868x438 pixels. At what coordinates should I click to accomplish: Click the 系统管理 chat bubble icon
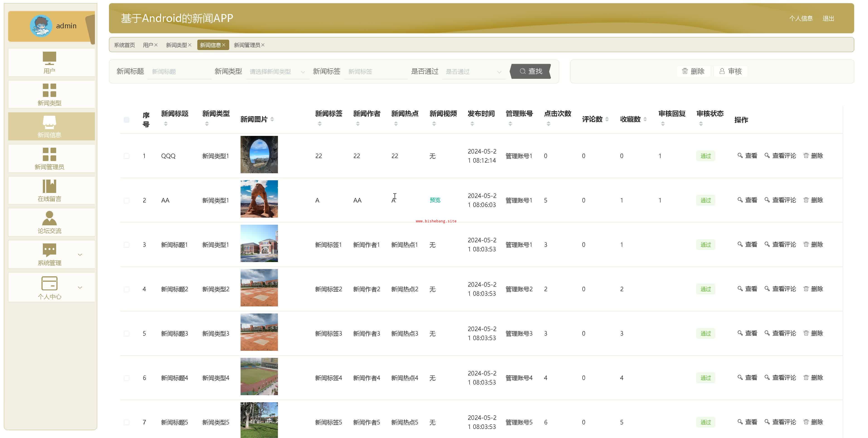pos(49,250)
